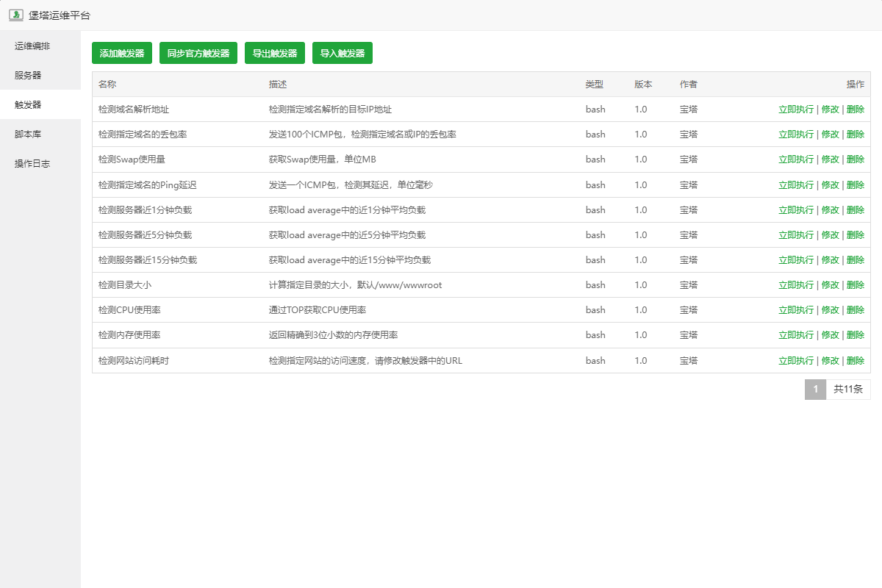Delete the 检测网站访问耗时 trigger
The image size is (882, 588).
click(x=855, y=361)
